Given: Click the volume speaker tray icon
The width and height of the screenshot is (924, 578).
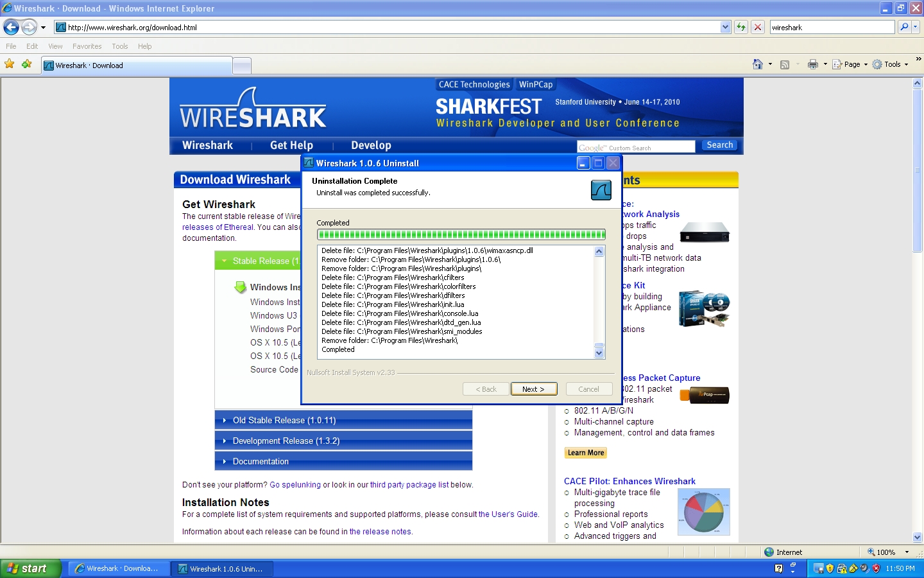Looking at the screenshot, I should coord(864,568).
